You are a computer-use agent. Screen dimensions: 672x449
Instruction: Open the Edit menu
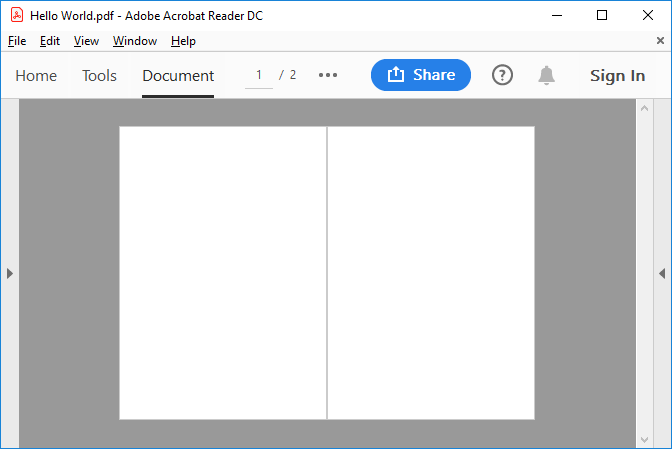point(50,41)
